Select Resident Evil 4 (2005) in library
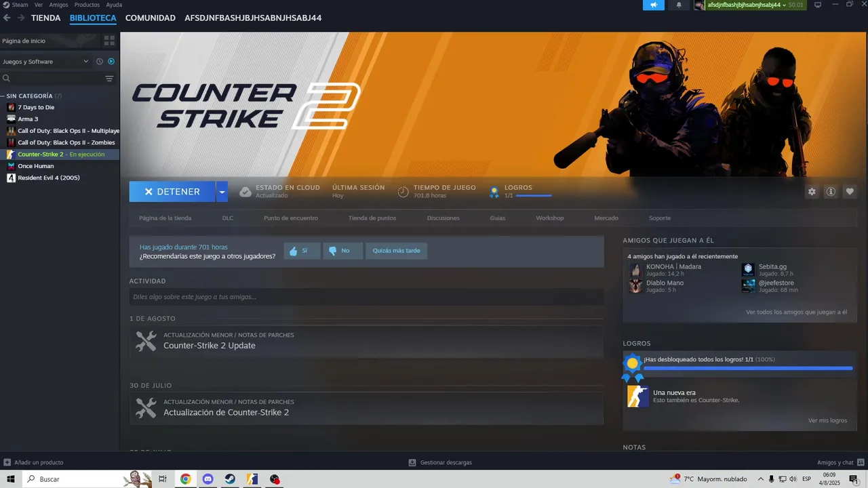The image size is (868, 488). tap(60, 178)
